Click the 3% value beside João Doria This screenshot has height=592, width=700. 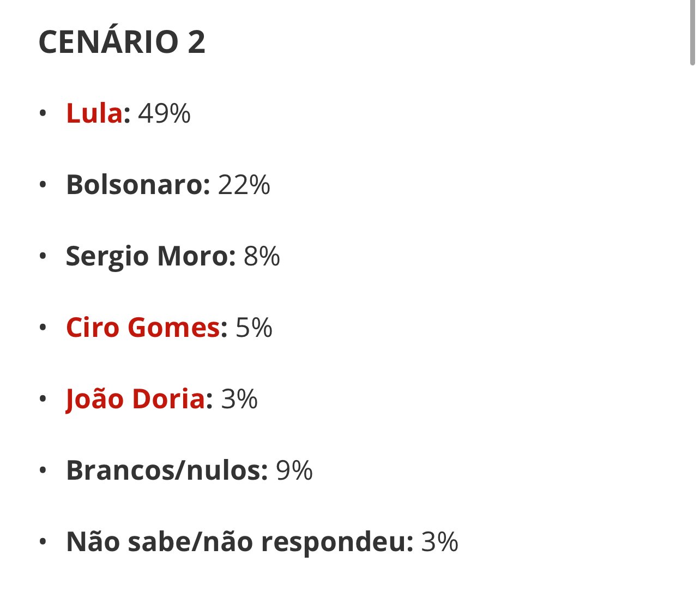pyautogui.click(x=239, y=399)
